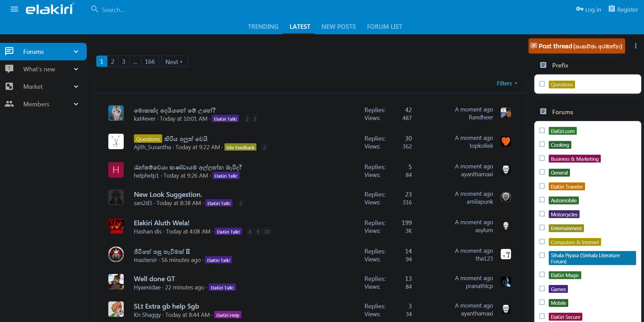Click the Log in key icon
644x322 pixels.
click(x=580, y=9)
